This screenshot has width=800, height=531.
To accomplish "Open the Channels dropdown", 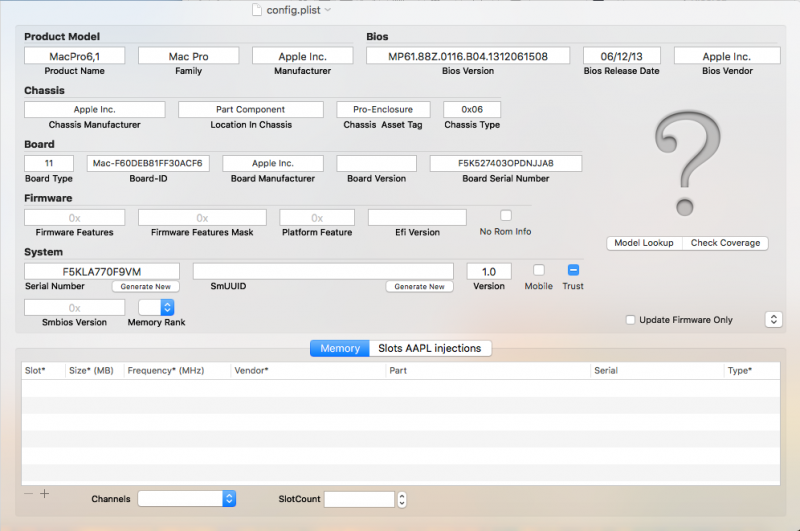I will [x=187, y=498].
